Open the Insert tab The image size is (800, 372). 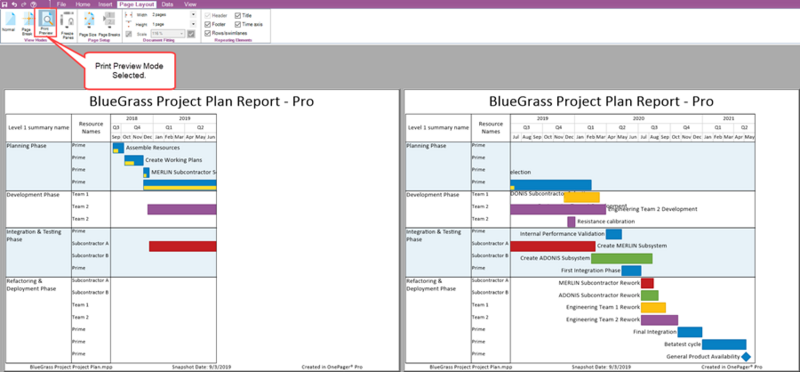click(x=105, y=4)
